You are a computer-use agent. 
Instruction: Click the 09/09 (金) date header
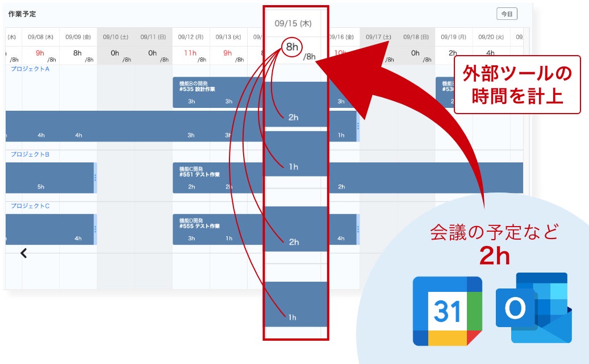78,37
